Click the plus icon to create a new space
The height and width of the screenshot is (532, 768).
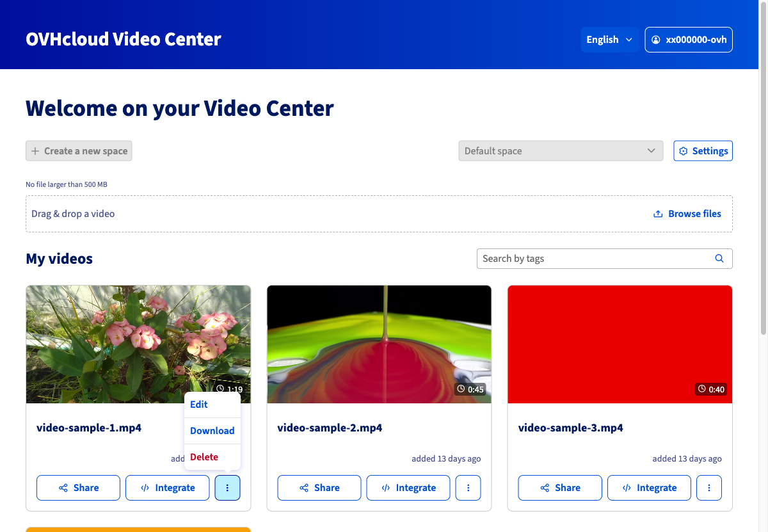pos(35,150)
